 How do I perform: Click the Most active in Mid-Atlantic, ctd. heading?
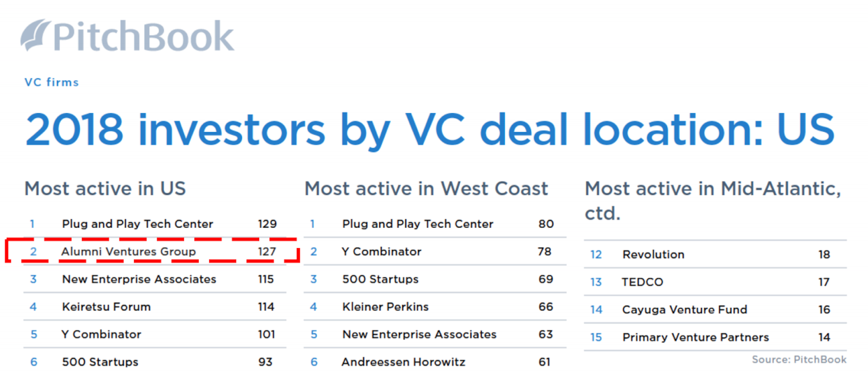pyautogui.click(x=713, y=200)
